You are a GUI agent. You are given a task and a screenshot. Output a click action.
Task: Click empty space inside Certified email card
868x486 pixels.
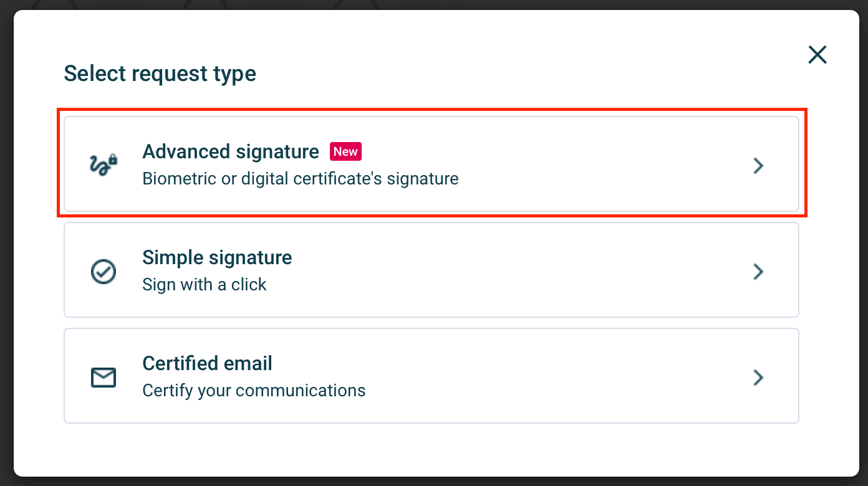tap(561, 376)
